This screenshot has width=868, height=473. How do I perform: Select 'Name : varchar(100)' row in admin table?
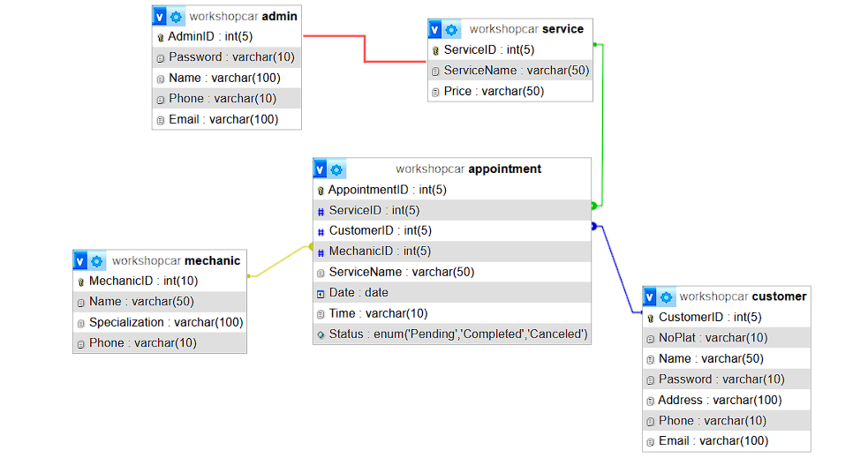click(x=227, y=78)
